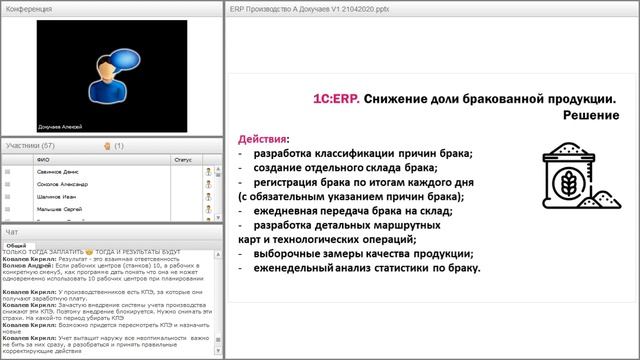Click the avatar icon in the Шалимов Иван row
Viewport: 640px width, 360px height.
tap(209, 197)
